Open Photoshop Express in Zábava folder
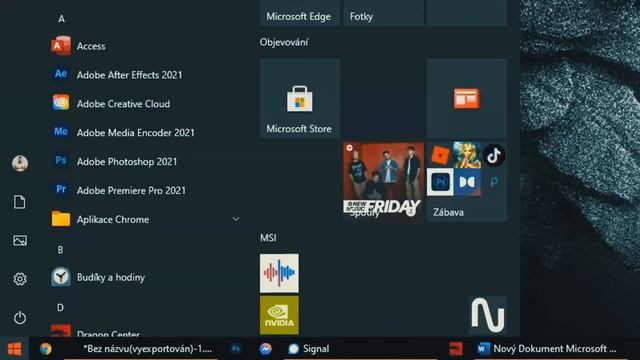This screenshot has width=640, height=360. [440, 182]
